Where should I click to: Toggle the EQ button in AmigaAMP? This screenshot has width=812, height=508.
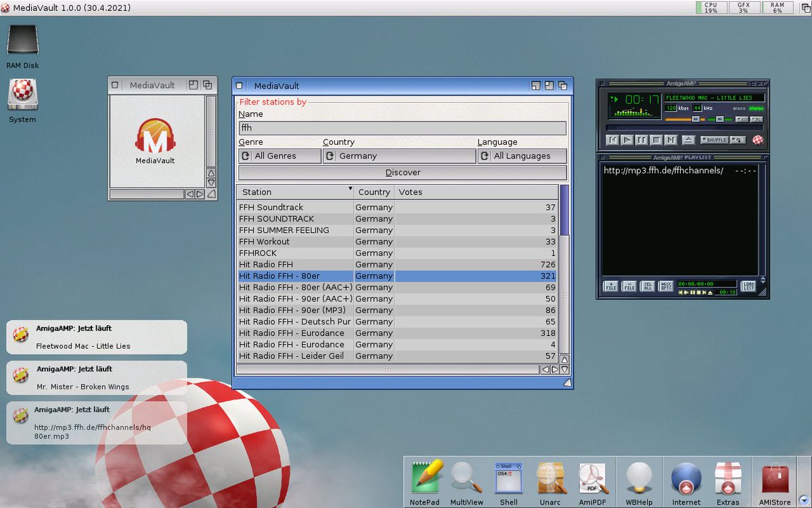click(741, 120)
